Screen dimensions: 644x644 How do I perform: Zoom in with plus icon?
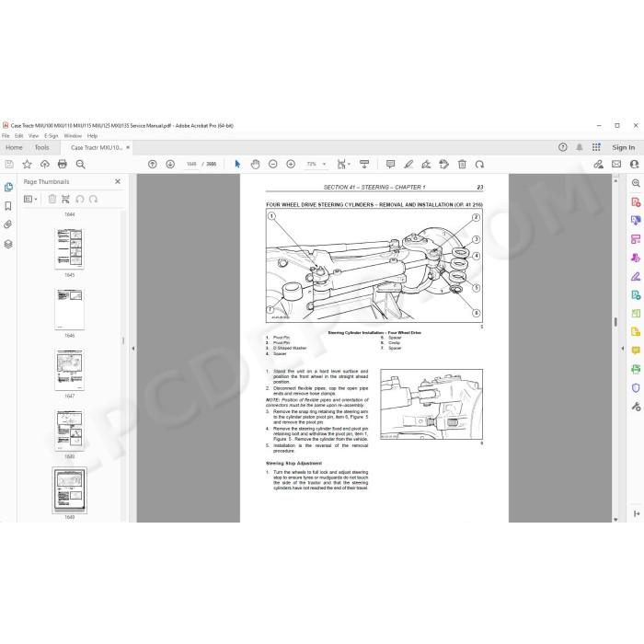pos(291,165)
